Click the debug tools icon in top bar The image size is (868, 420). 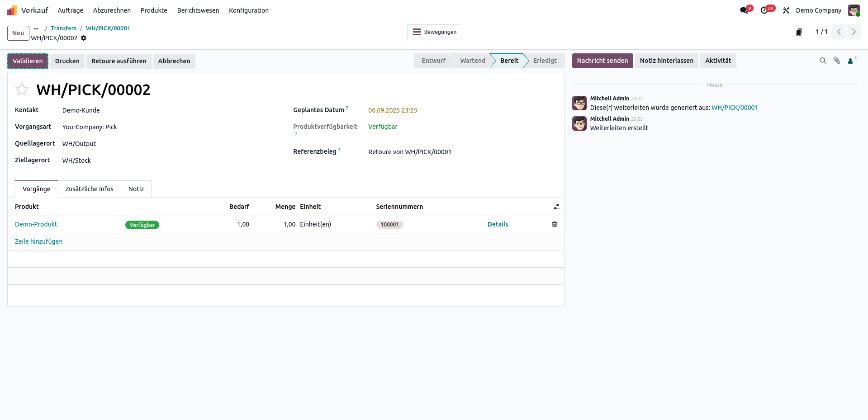786,10
